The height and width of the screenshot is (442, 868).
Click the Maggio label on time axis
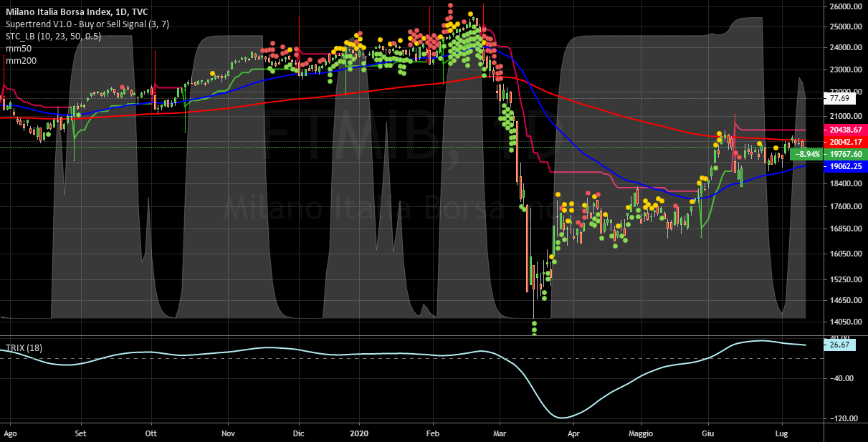click(642, 434)
